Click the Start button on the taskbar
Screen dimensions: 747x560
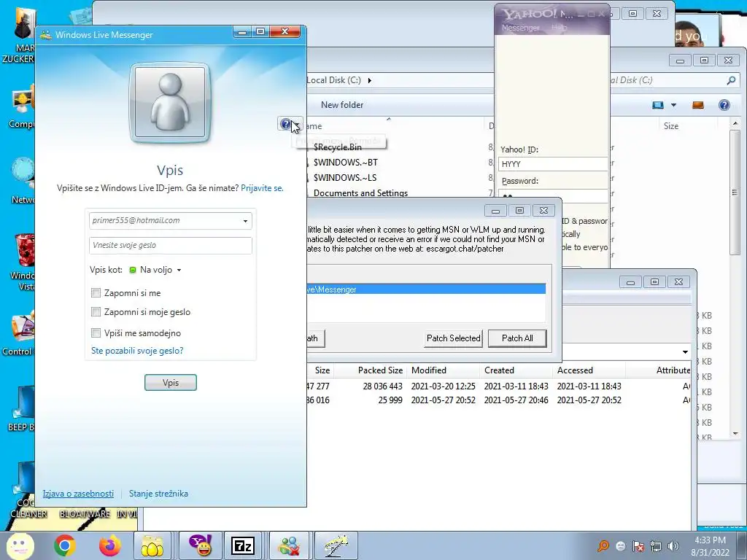20,545
